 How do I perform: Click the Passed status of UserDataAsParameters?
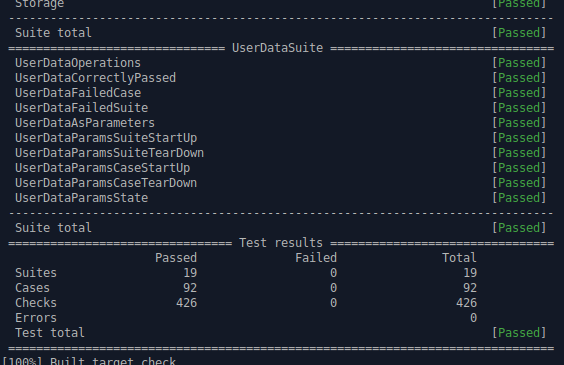pos(519,123)
